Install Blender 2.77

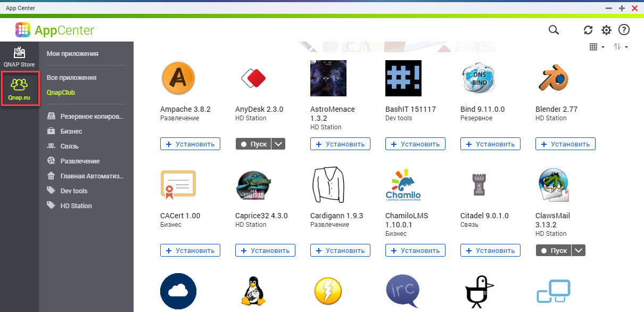[x=565, y=144]
